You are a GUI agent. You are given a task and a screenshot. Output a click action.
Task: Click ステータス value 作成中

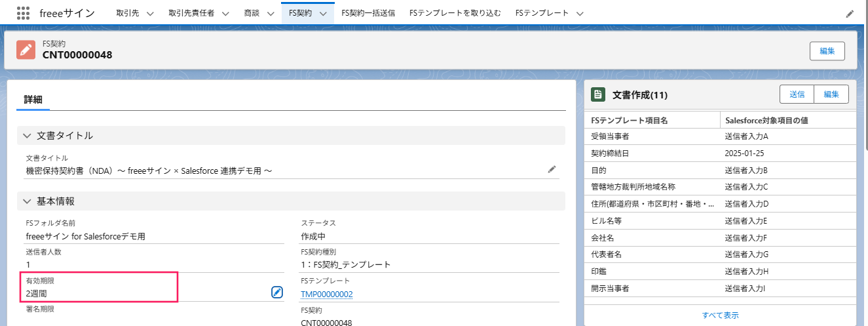pos(313,235)
